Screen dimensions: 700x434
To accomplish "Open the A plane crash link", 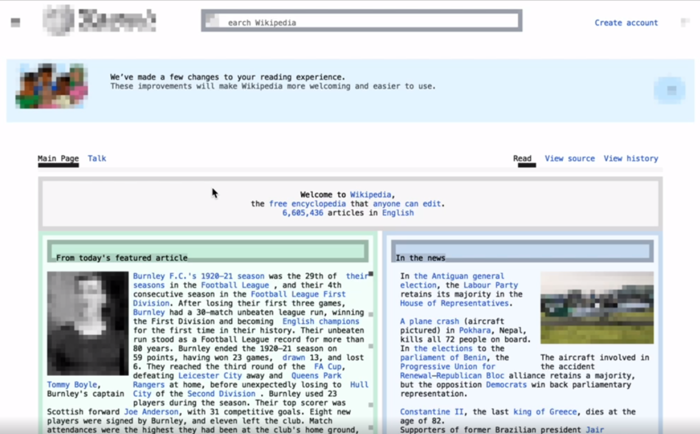I will (429, 321).
